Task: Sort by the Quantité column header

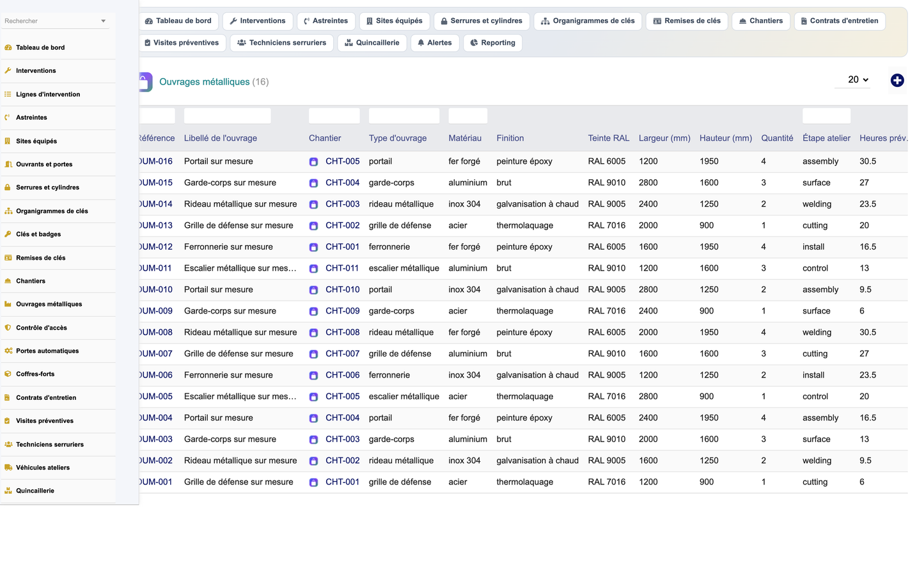Action: (777, 138)
